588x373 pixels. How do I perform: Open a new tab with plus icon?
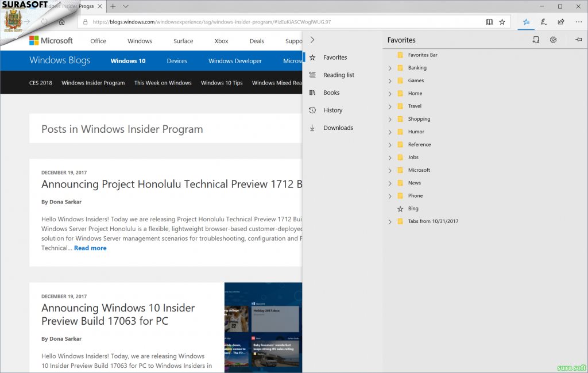(113, 6)
